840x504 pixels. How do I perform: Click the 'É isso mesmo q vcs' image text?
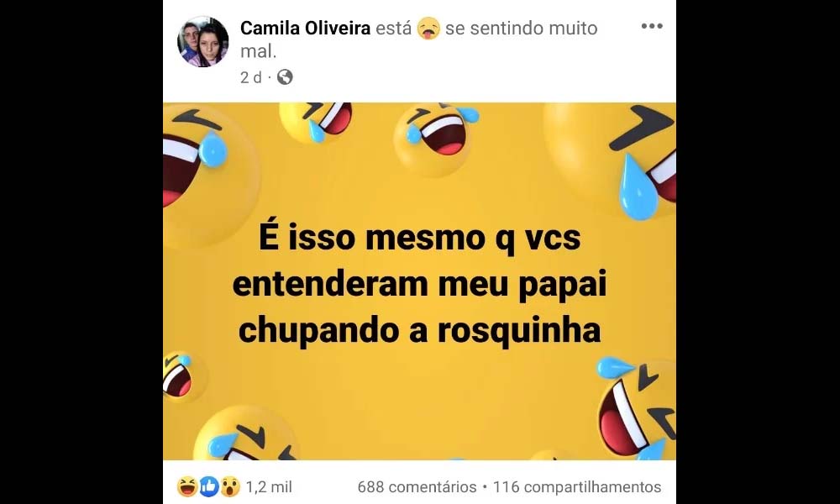tap(420, 238)
